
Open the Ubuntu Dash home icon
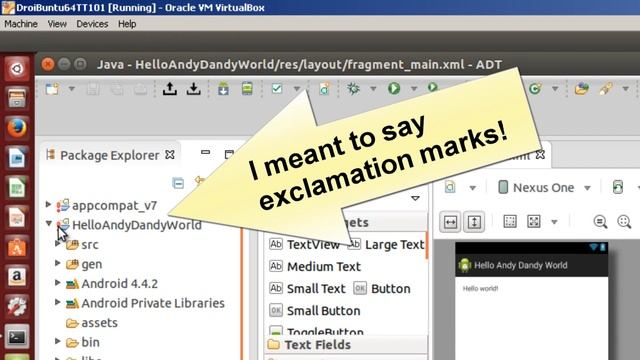point(17,69)
